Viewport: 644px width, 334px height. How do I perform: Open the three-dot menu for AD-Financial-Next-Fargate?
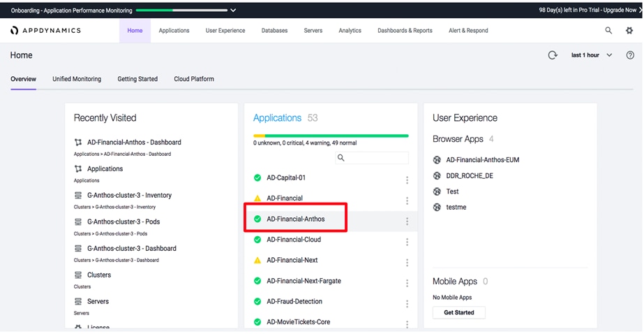(x=407, y=284)
